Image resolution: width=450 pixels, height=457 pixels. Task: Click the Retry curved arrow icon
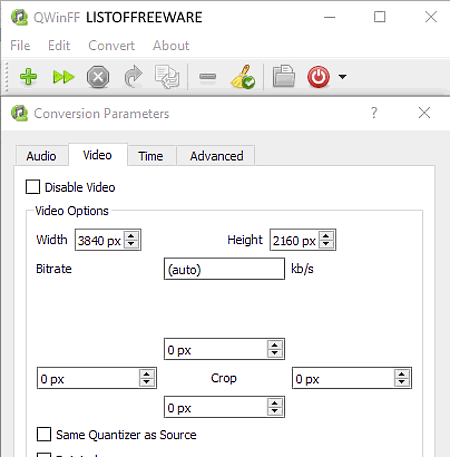click(133, 77)
